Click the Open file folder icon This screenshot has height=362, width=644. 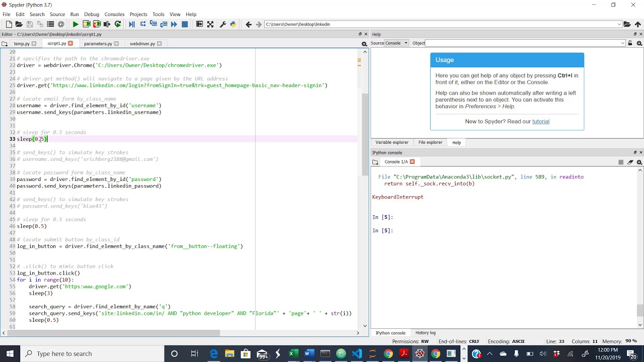click(19, 24)
